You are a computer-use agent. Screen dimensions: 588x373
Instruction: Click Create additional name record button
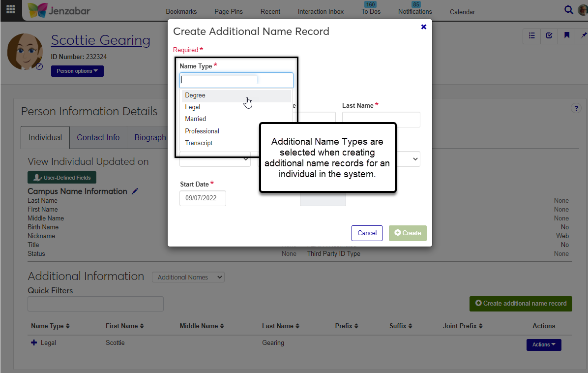click(521, 304)
